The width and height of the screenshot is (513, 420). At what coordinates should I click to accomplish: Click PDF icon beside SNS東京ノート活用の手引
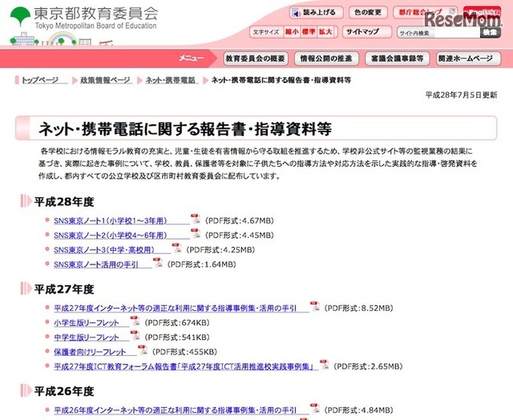point(158,263)
